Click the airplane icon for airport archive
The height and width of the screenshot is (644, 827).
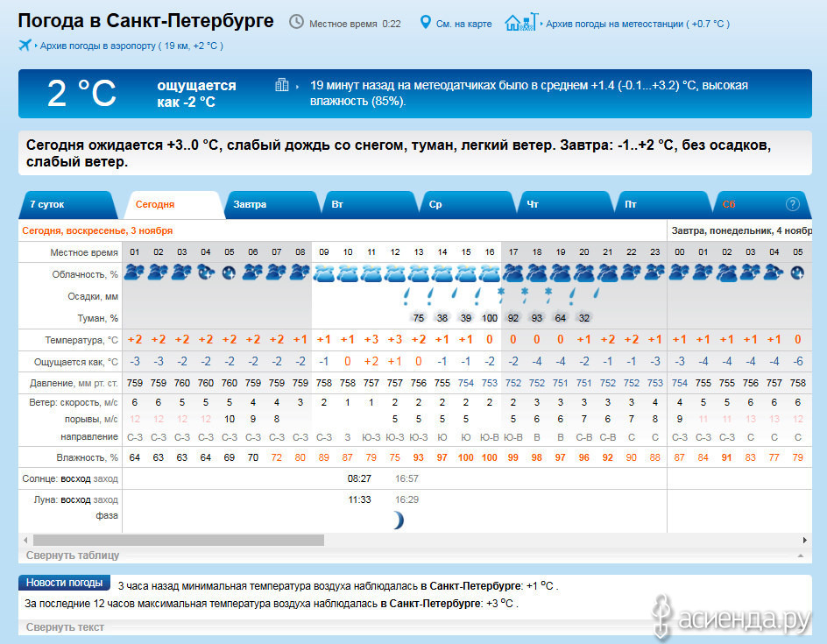25,46
